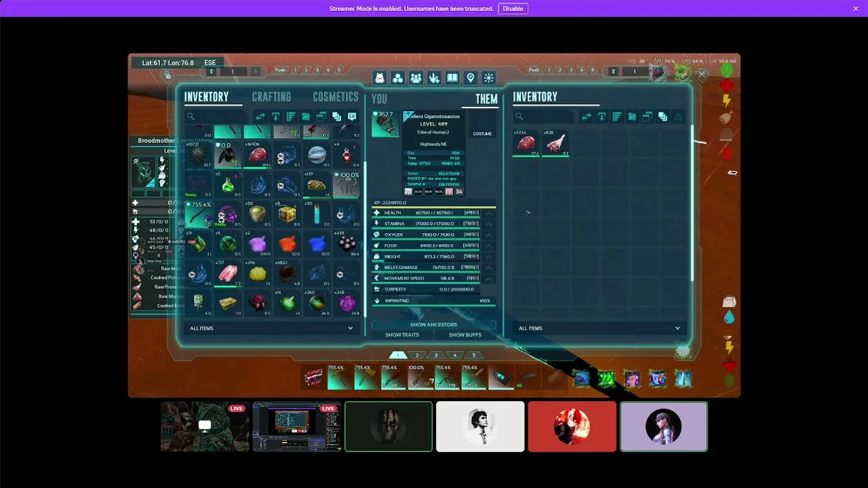Select the purple participant tile
The width and height of the screenshot is (868, 488).
(x=664, y=426)
